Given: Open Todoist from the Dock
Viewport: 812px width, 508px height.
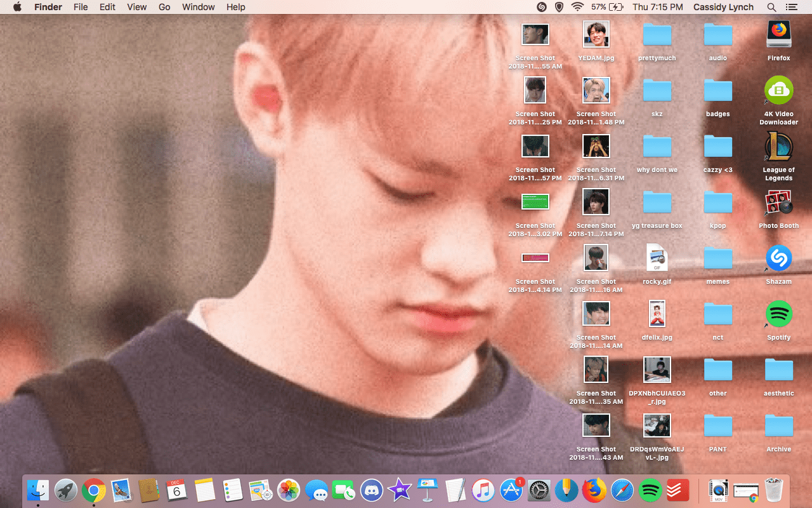Looking at the screenshot, I should pyautogui.click(x=678, y=490).
